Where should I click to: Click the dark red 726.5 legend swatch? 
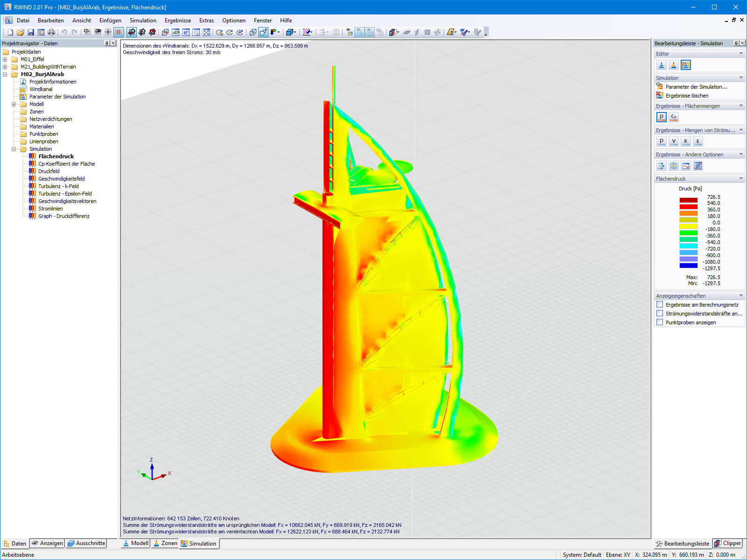[x=688, y=200]
